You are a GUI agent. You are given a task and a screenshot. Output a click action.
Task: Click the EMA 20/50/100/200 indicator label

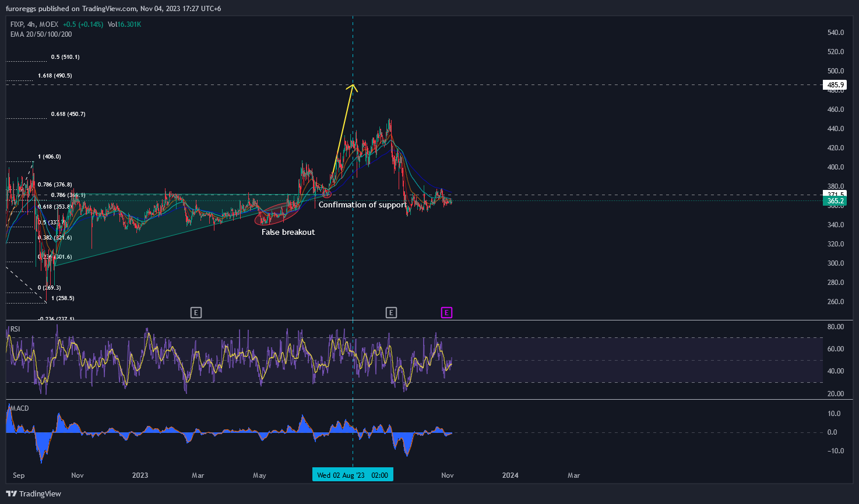point(41,34)
